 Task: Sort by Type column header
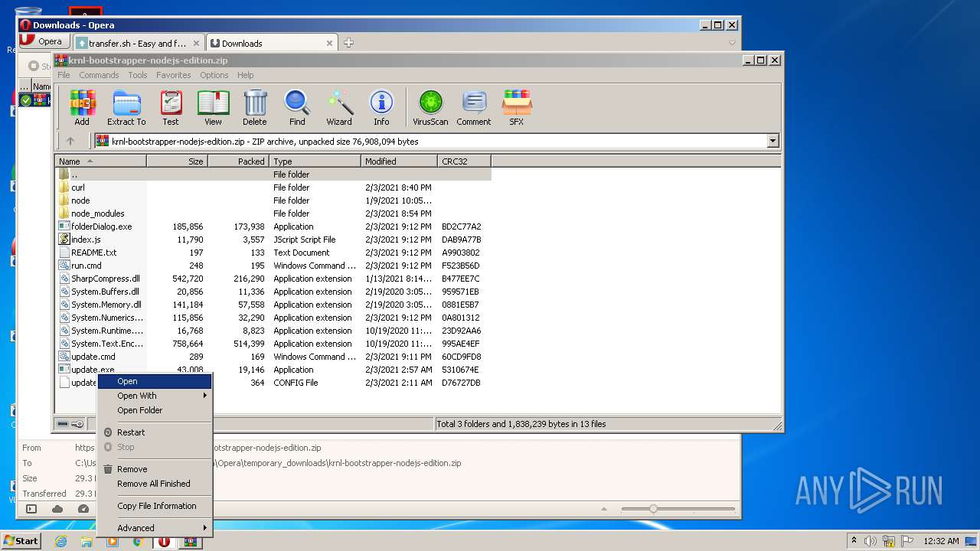click(x=315, y=161)
